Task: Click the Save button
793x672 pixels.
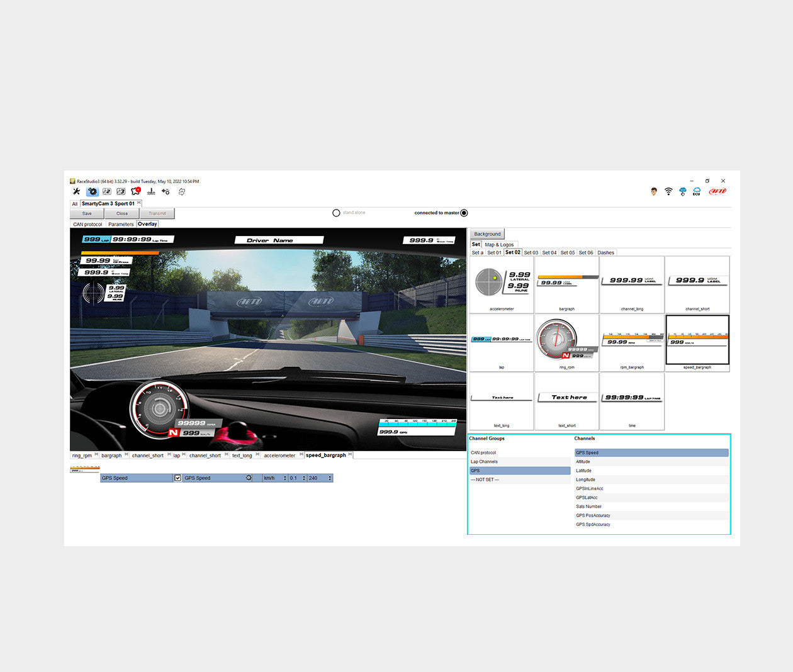Action: tap(87, 213)
